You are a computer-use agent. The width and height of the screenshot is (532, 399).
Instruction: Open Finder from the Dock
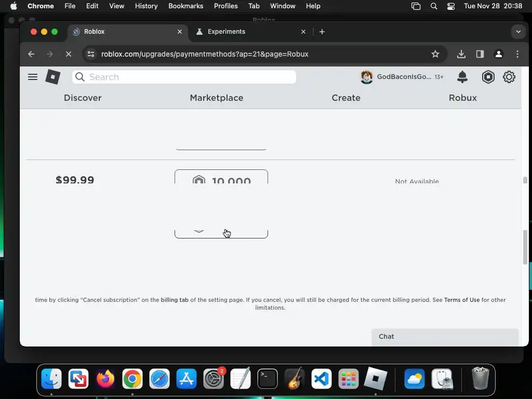click(x=51, y=379)
